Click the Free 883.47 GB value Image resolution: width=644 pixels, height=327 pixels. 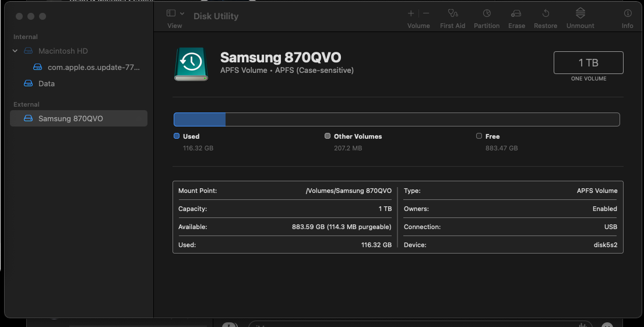point(501,148)
